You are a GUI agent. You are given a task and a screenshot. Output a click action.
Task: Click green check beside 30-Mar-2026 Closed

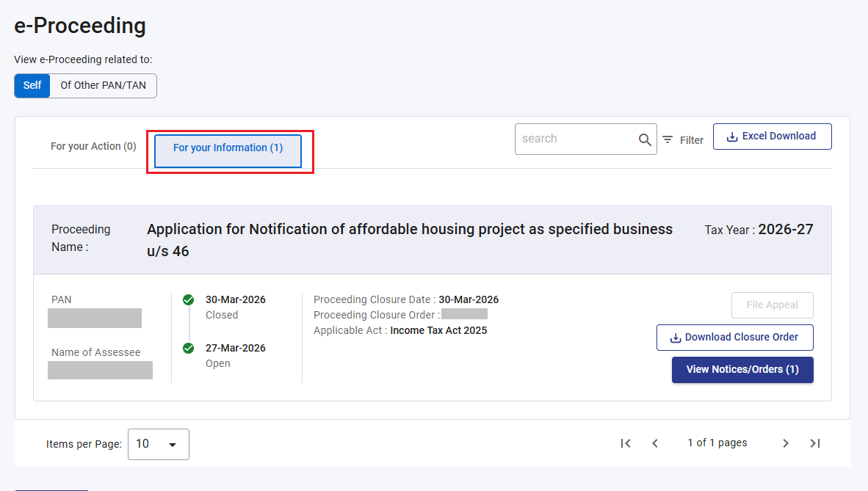tap(188, 300)
